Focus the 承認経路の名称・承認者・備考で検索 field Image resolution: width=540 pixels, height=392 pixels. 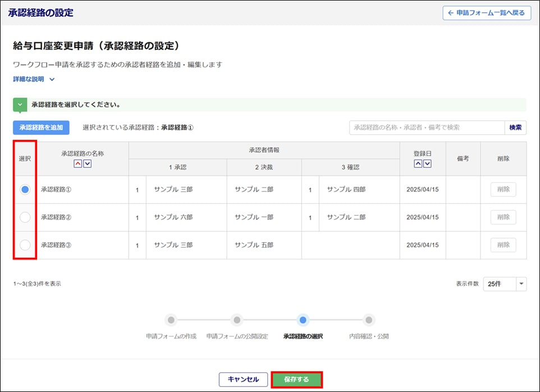pyautogui.click(x=427, y=127)
